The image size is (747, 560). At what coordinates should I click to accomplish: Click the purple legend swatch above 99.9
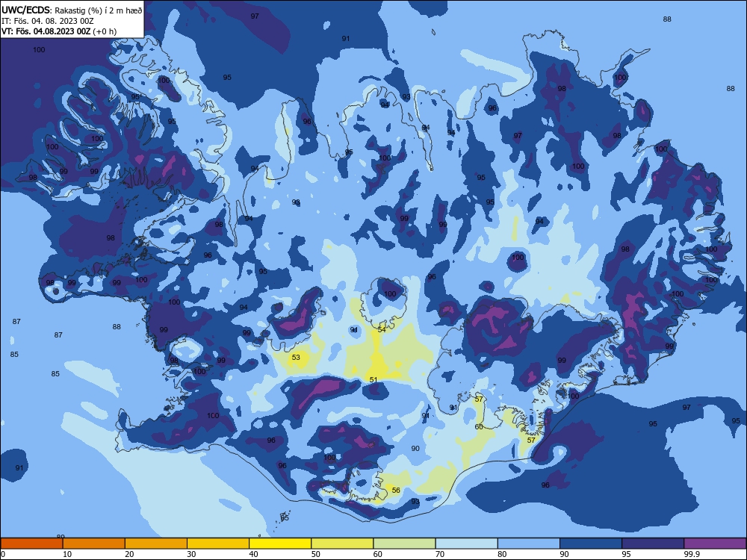pos(715,544)
